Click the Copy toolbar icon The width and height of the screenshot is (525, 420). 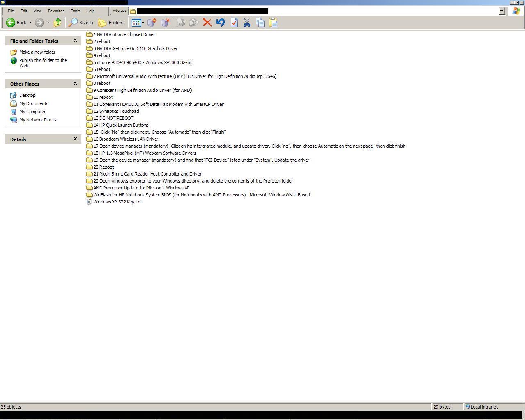[x=260, y=23]
